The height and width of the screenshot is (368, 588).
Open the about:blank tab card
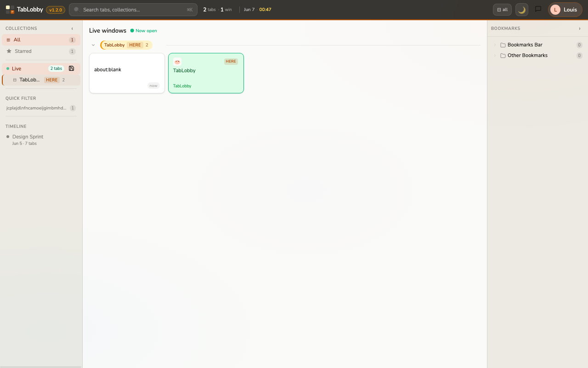tap(127, 73)
